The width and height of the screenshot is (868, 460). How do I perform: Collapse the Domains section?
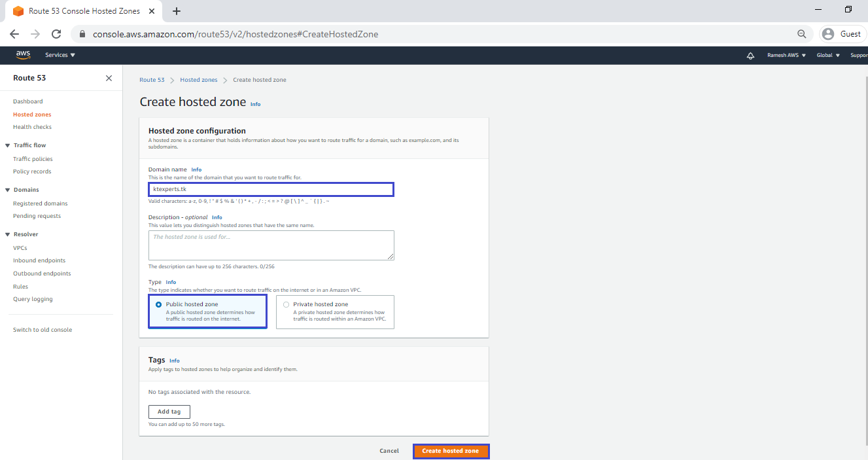7,190
